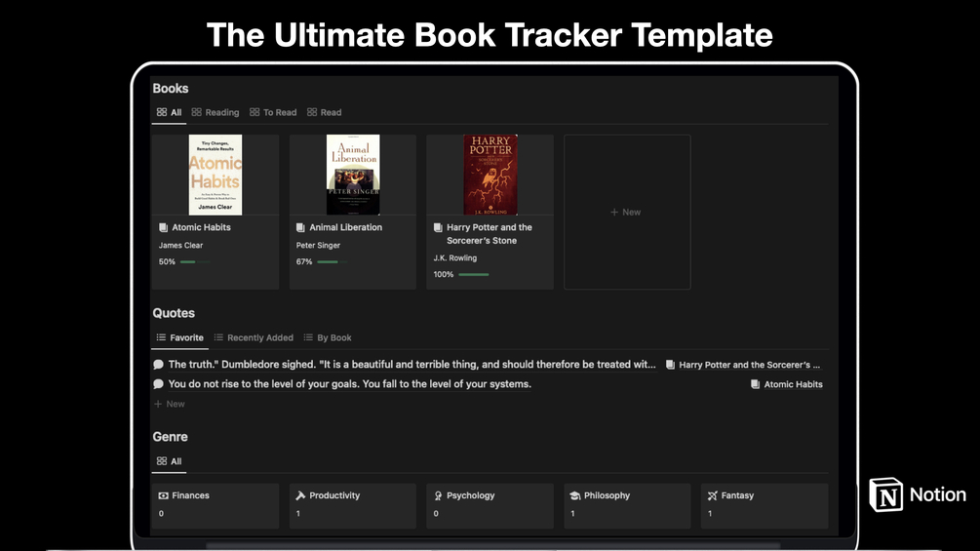The image size is (980, 551).
Task: Open the quote about goals and systems
Action: coord(349,384)
